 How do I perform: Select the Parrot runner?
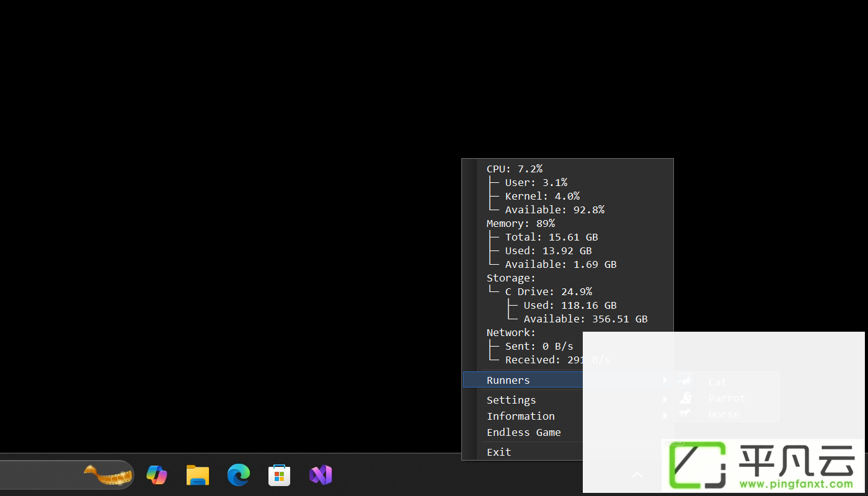tap(726, 398)
